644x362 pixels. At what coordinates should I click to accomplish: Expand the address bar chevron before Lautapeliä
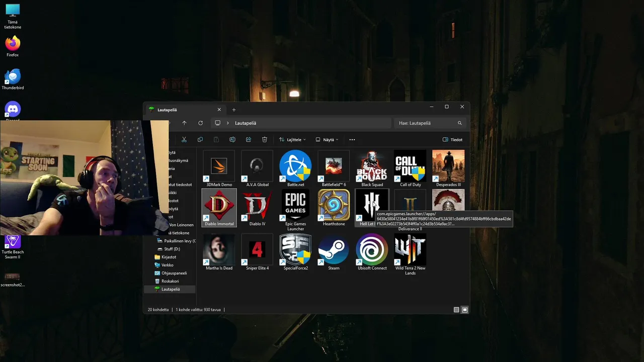[228, 123]
